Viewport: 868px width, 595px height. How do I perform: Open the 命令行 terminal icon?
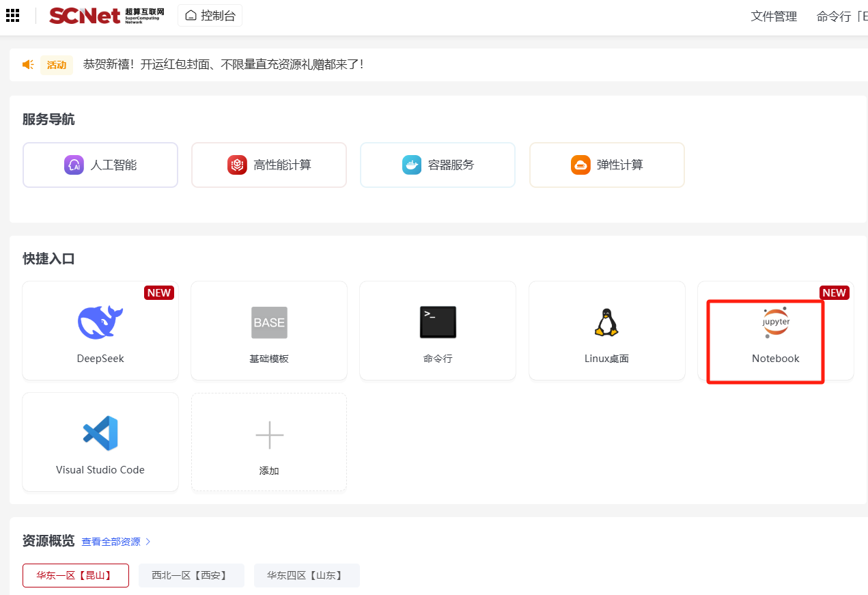click(x=438, y=322)
